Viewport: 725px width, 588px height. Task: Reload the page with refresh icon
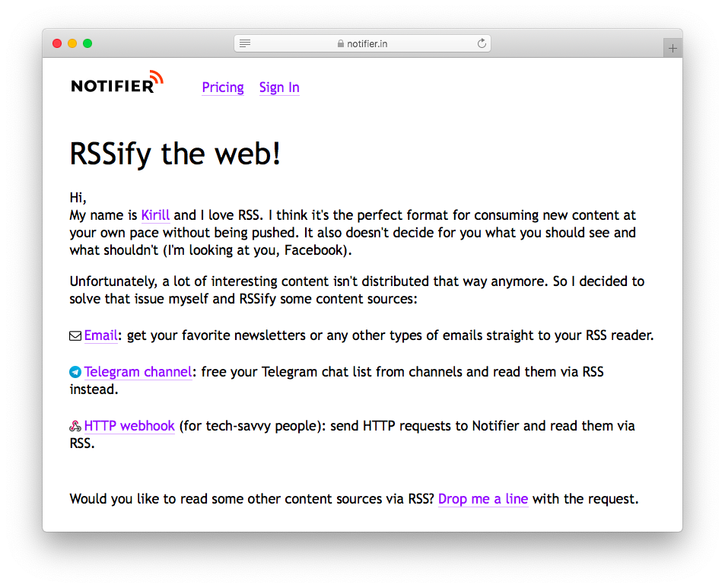(482, 43)
